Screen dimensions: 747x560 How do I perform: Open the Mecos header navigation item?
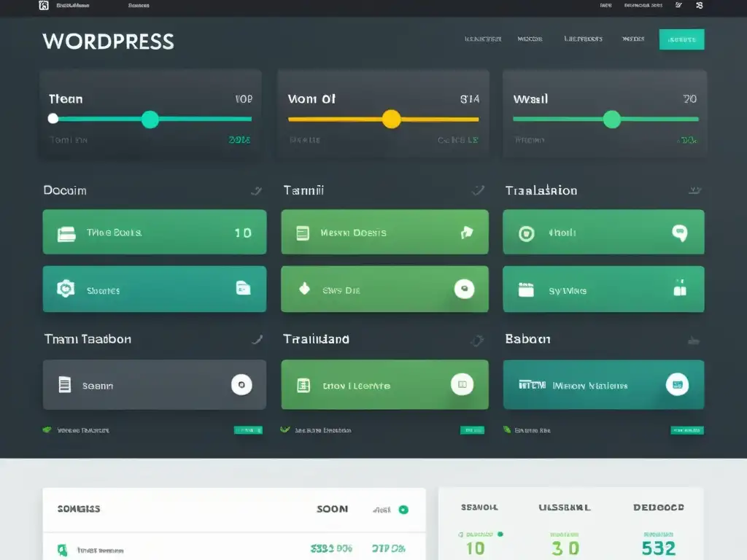pyautogui.click(x=530, y=39)
